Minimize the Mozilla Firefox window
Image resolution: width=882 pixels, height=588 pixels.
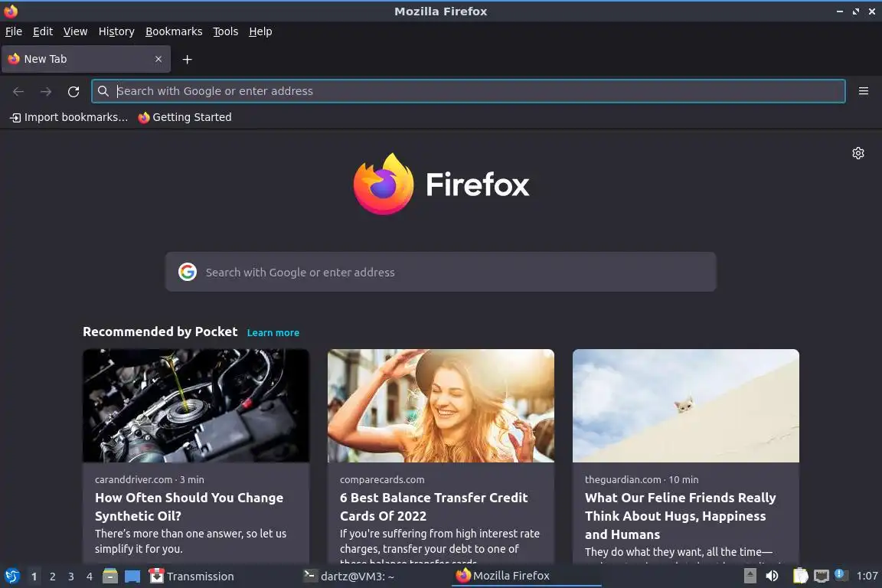(x=840, y=11)
